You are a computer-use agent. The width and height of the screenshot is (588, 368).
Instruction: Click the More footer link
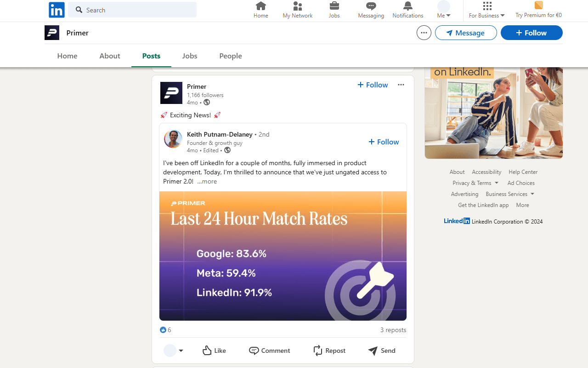click(522, 205)
